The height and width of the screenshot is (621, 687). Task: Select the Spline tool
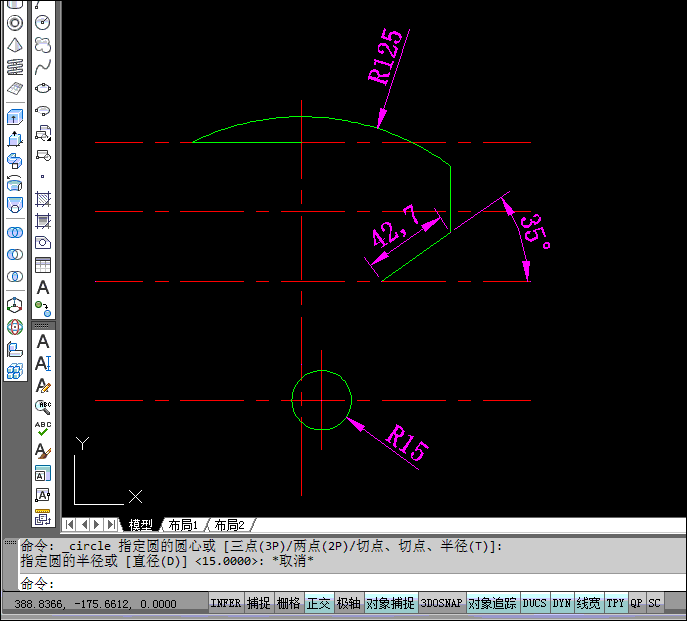click(x=43, y=67)
